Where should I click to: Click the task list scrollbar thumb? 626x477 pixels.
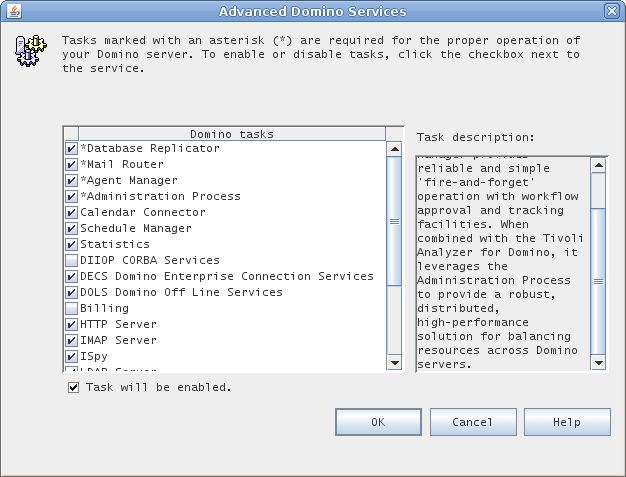point(394,221)
